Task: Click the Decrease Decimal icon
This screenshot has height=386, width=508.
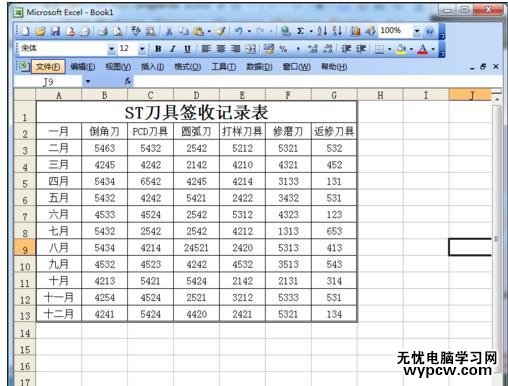Action: tap(328, 49)
